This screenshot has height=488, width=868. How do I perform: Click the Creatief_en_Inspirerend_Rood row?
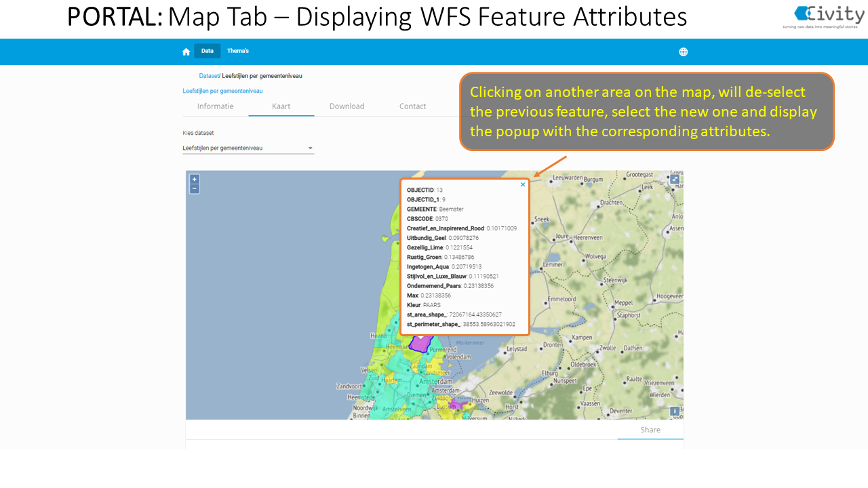click(462, 228)
